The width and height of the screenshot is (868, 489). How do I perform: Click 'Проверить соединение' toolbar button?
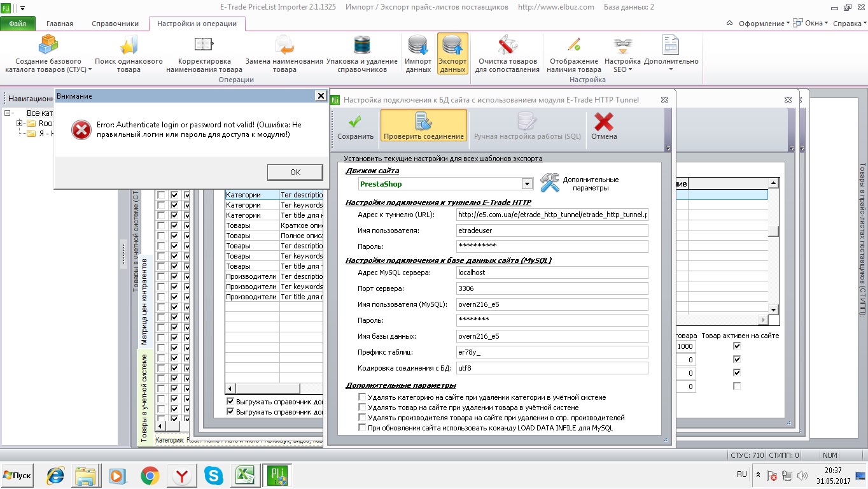click(423, 126)
